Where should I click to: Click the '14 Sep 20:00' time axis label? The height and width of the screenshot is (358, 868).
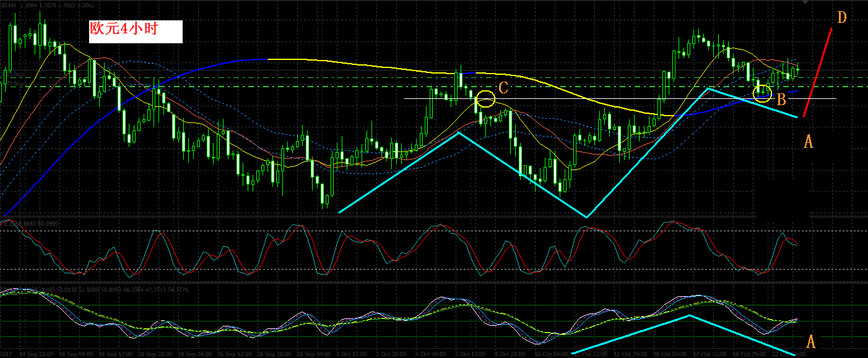click(x=37, y=354)
